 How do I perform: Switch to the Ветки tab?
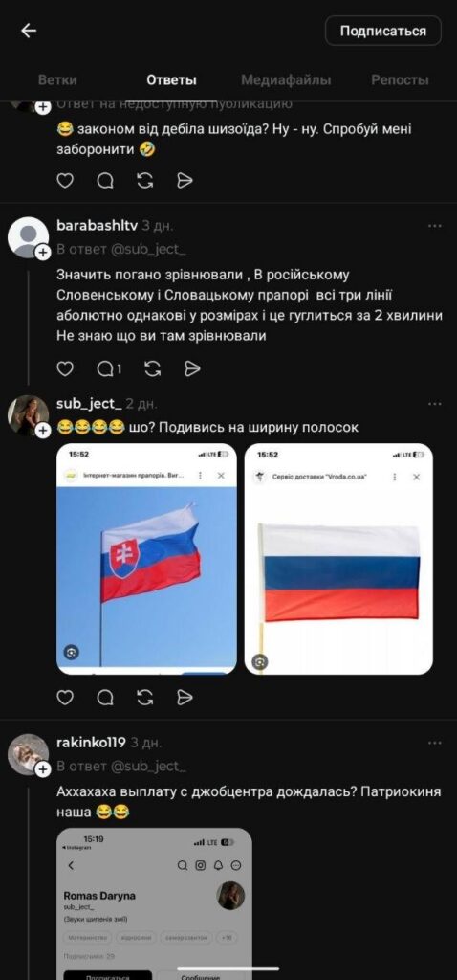57,80
